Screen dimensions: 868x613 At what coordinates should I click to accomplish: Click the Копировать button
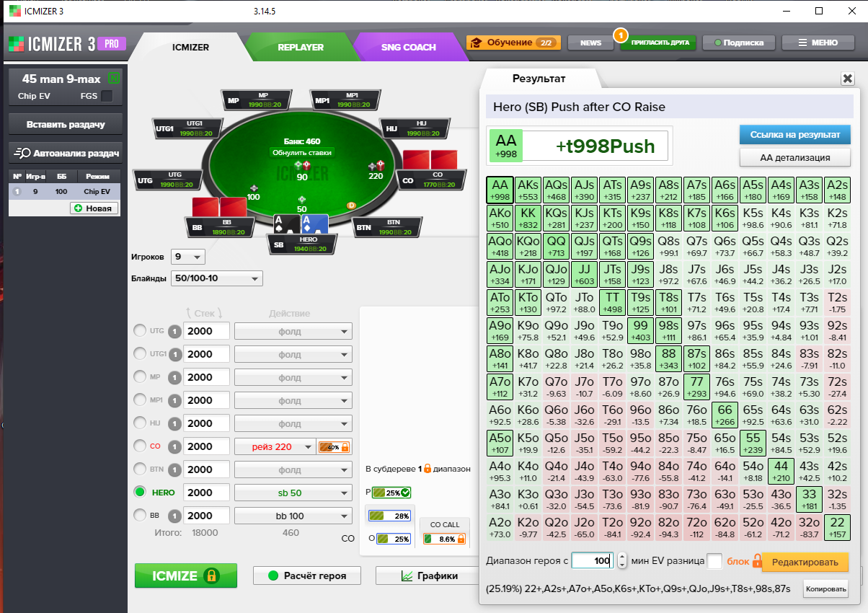826,588
